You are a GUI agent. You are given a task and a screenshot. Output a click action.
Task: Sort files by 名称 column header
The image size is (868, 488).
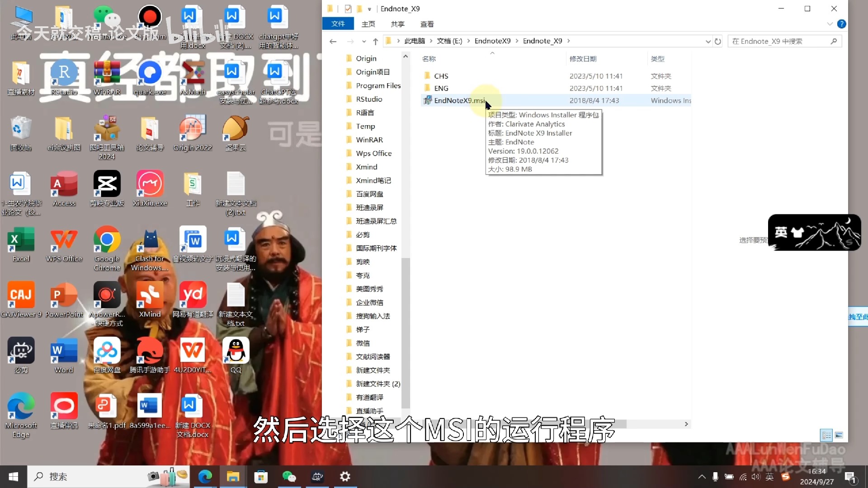click(x=429, y=59)
